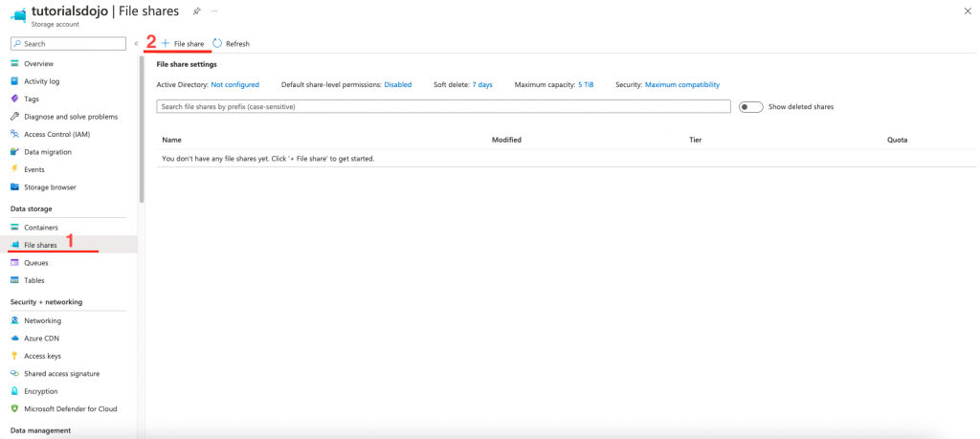
Task: Click the file shares prefix search field
Action: click(443, 107)
